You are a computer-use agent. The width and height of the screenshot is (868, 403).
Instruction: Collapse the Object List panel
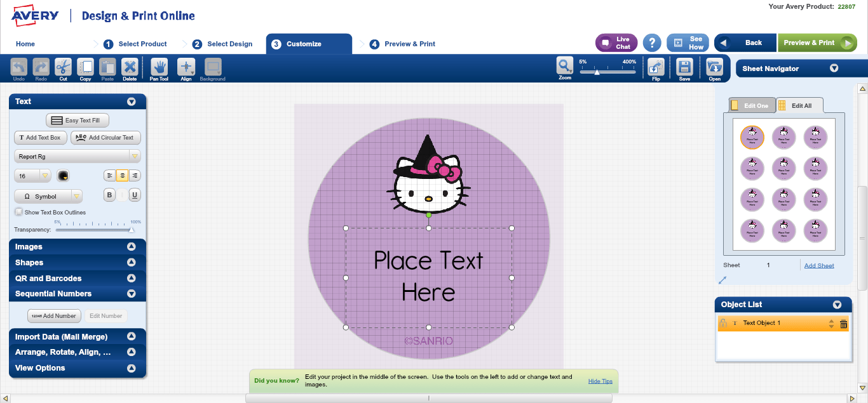837,305
